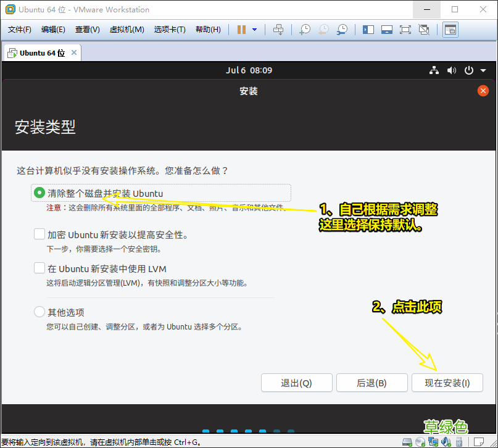
Task: Enter full screen mode icon
Action: point(405,30)
